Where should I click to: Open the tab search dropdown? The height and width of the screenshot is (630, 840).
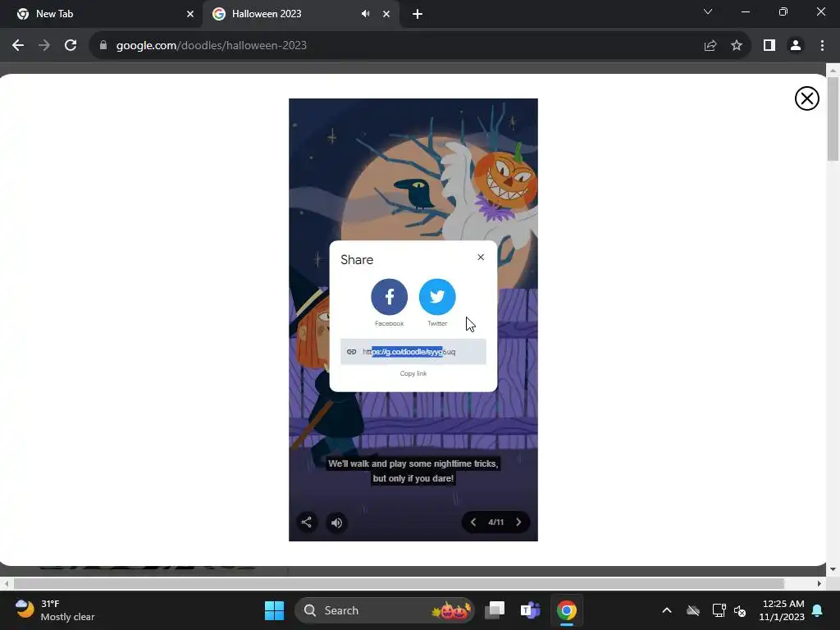708,11
